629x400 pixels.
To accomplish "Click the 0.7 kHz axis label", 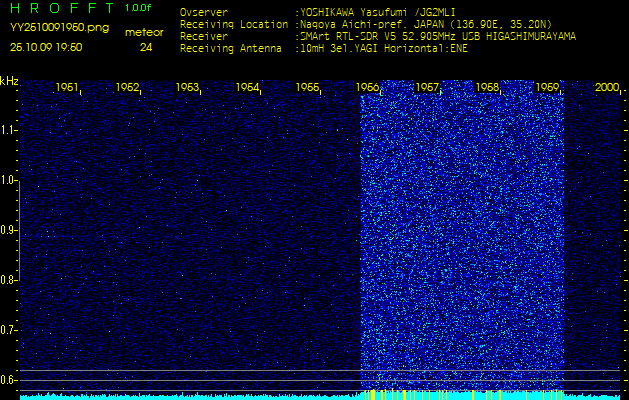I will pos(7,331).
